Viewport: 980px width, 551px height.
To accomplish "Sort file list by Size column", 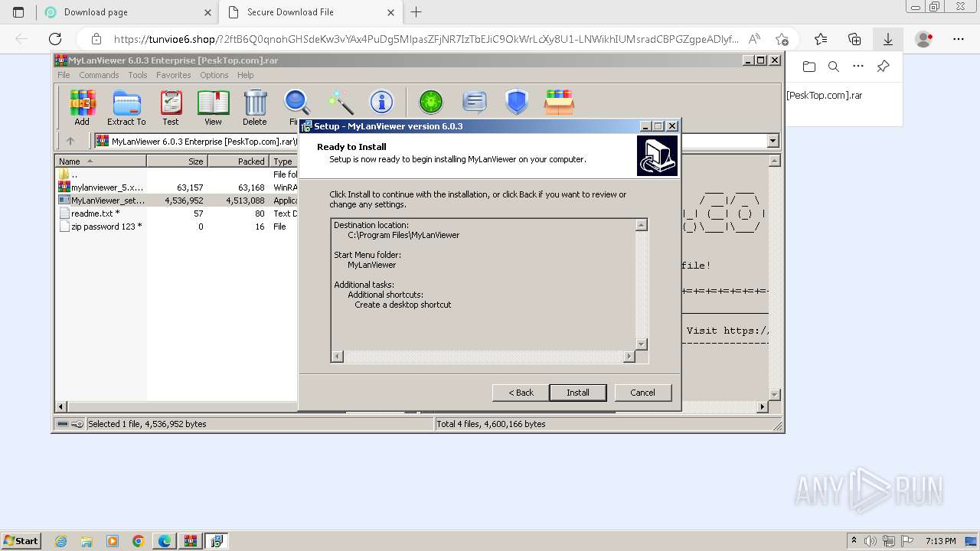I will 177,161.
